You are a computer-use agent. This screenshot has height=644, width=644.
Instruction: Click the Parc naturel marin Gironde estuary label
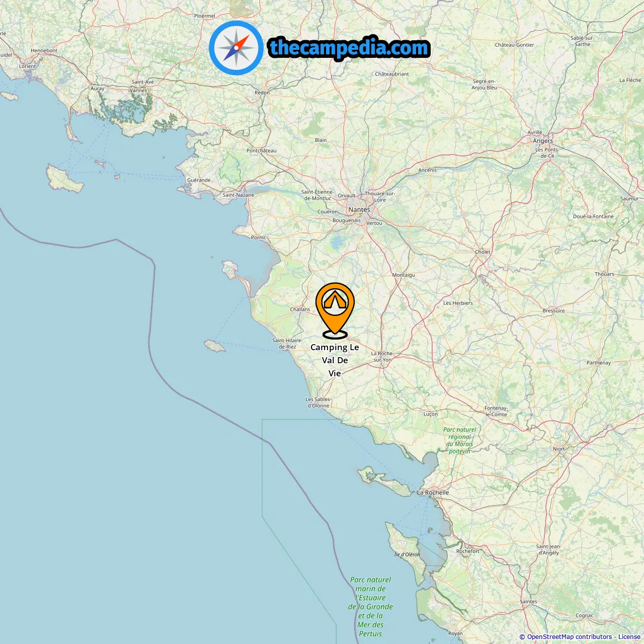(x=371, y=607)
